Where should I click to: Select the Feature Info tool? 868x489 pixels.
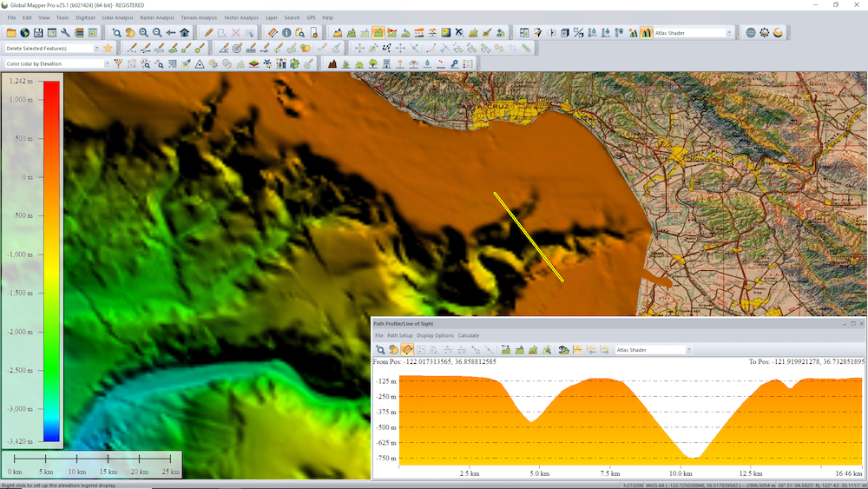[x=286, y=33]
